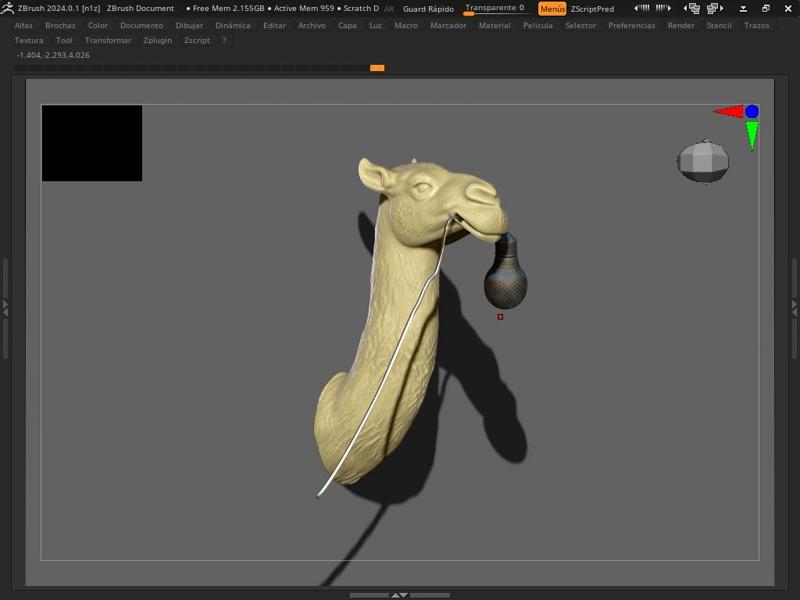The width and height of the screenshot is (800, 600).
Task: Enable ZScriptPred mode
Action: point(593,8)
